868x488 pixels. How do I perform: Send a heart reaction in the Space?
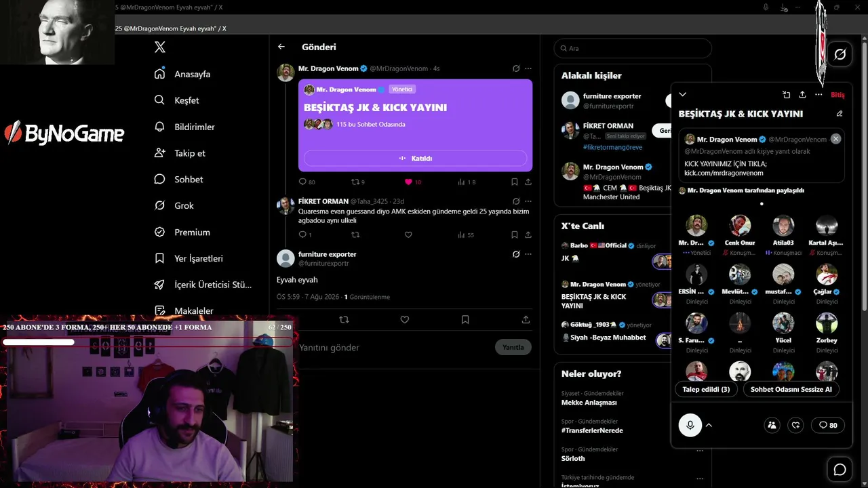coord(796,425)
